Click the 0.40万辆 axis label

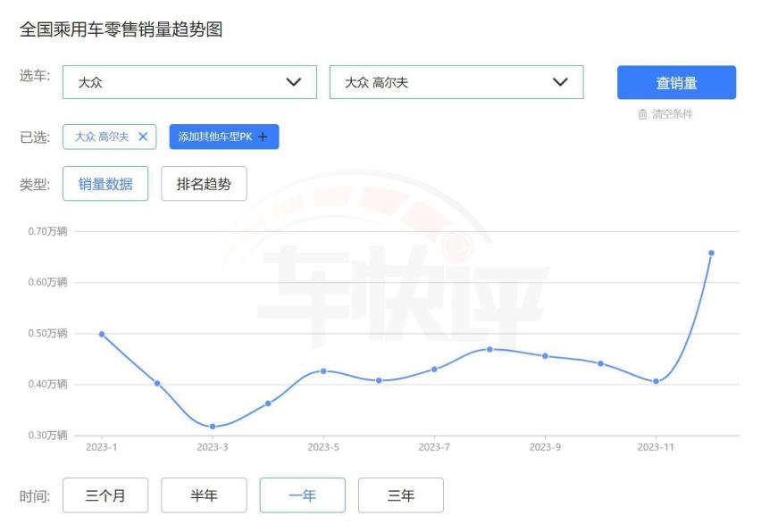47,384
